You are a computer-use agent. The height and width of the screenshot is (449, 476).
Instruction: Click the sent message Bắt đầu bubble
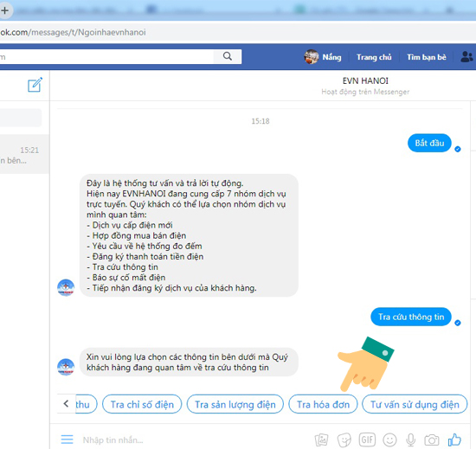429,143
